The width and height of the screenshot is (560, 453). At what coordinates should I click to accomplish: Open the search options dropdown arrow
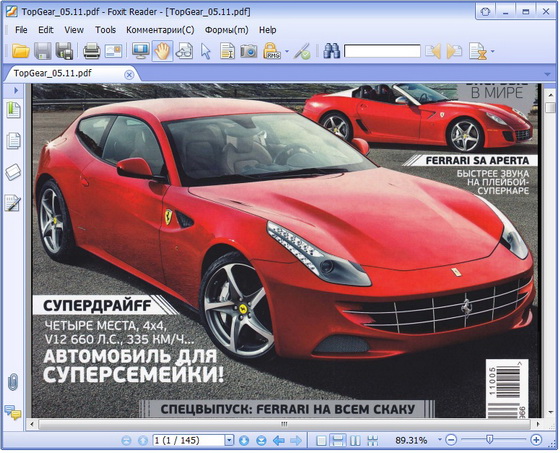click(x=492, y=51)
